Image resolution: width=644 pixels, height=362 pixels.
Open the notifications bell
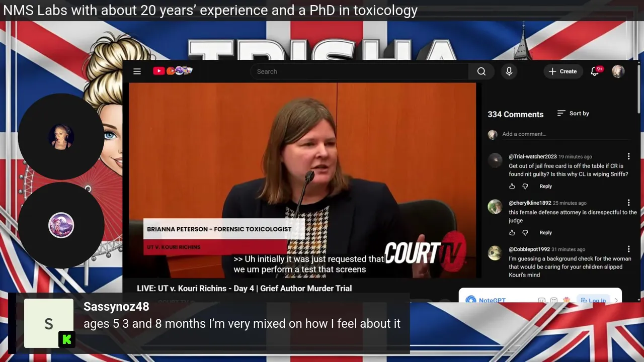pos(596,71)
